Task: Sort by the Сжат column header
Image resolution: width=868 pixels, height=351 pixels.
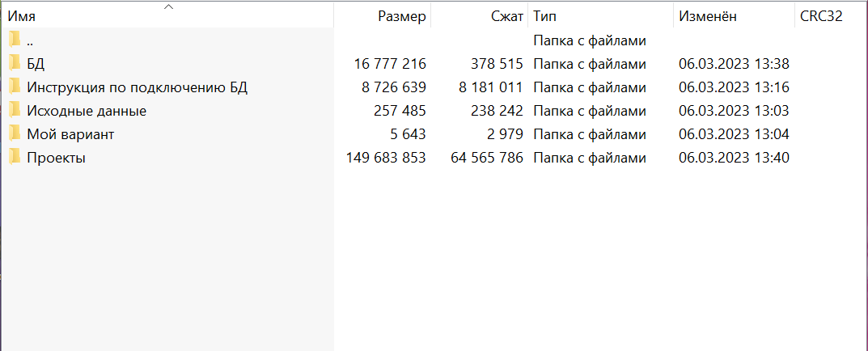Action: click(x=506, y=16)
